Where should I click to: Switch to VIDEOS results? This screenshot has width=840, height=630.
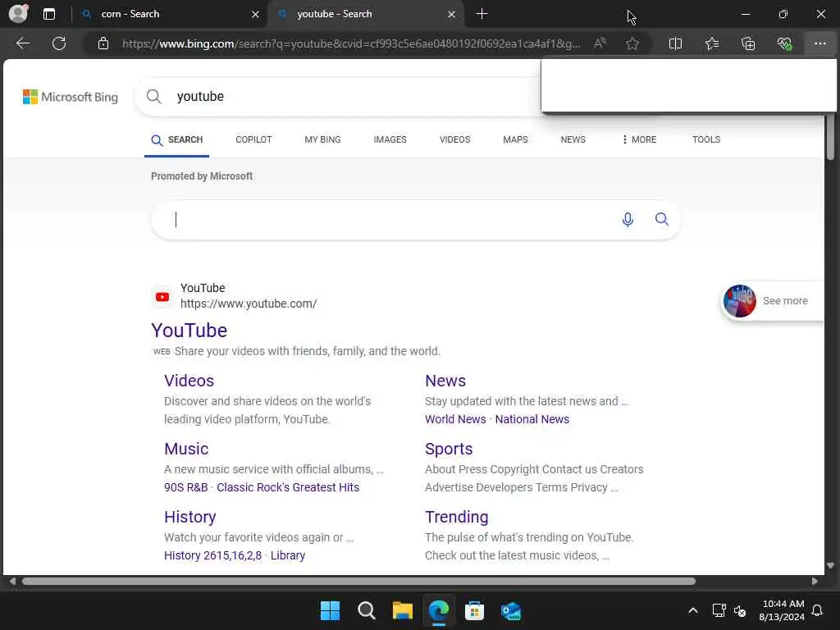click(x=454, y=139)
